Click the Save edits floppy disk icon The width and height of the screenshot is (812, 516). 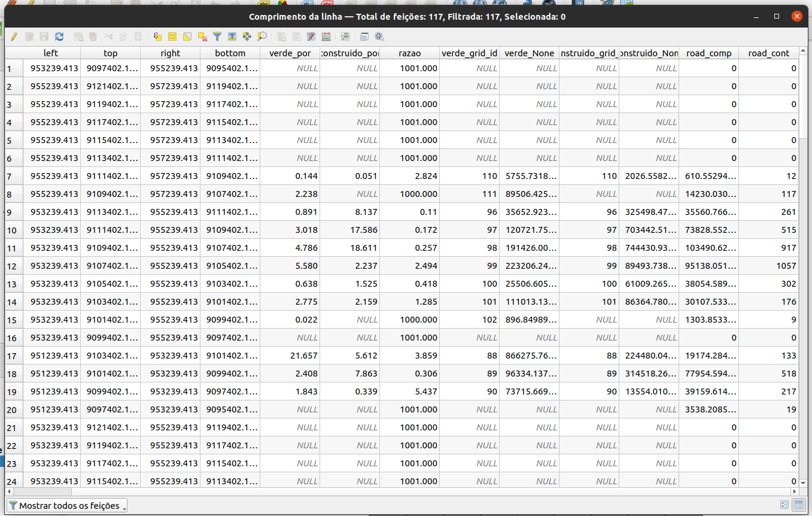[44, 37]
